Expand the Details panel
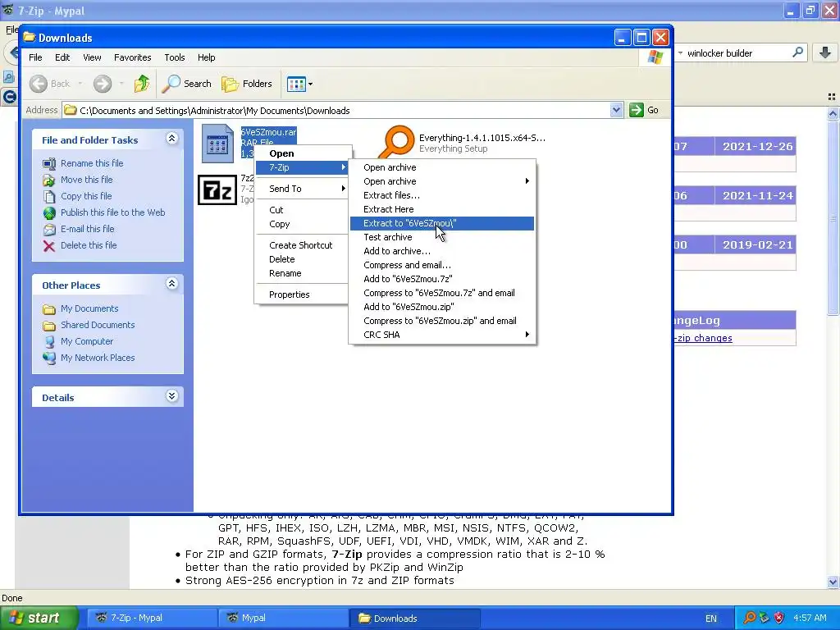This screenshot has width=840, height=630. click(171, 396)
